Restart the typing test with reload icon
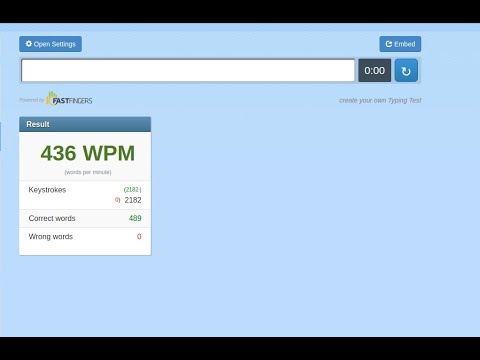The width and height of the screenshot is (480, 360). click(406, 71)
